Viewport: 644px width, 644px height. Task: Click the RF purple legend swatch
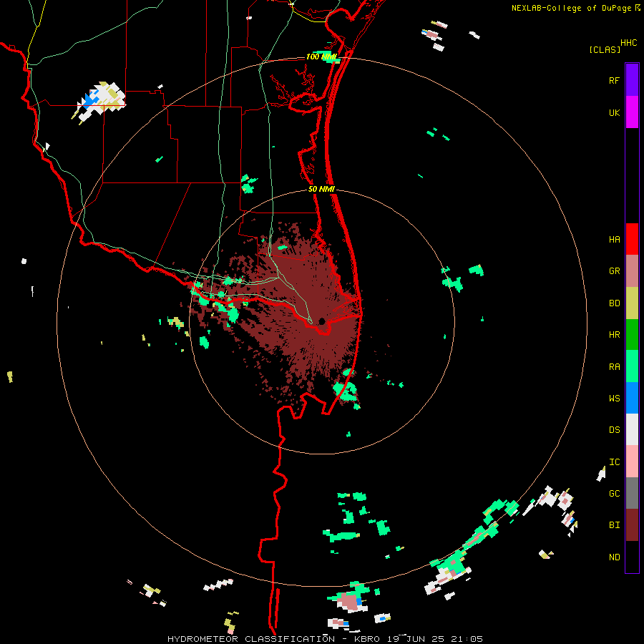[632, 80]
